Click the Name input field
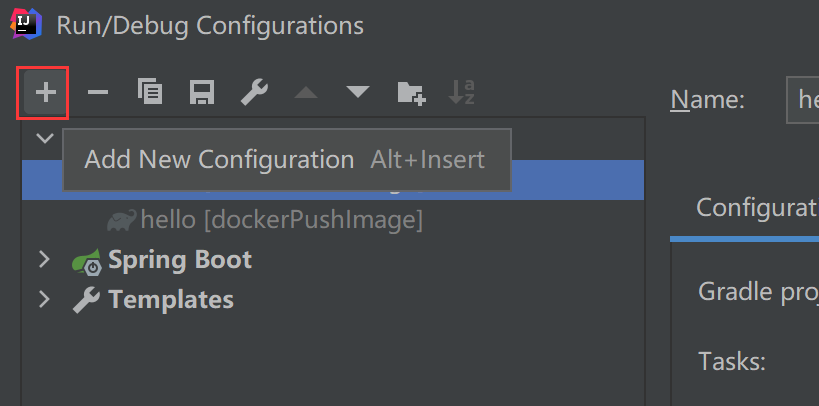 click(803, 99)
